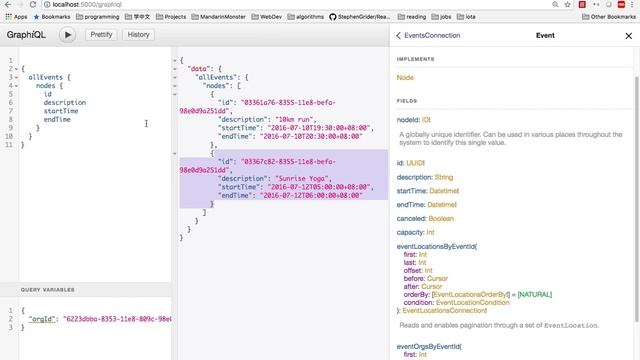Viewport: 640px width, 360px height.
Task: Collapse allEvents block on line 3
Action: point(16,78)
